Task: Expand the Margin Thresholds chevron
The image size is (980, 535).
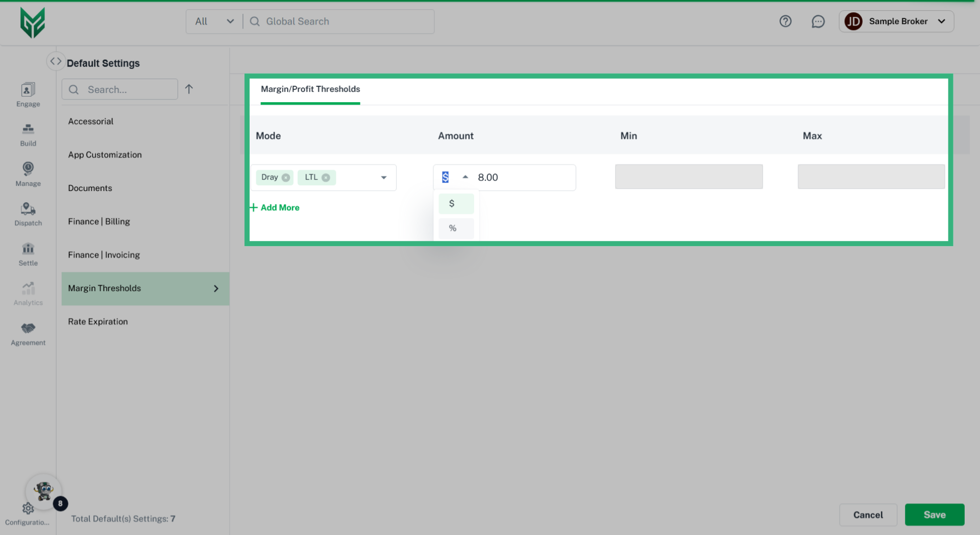Action: [x=216, y=288]
